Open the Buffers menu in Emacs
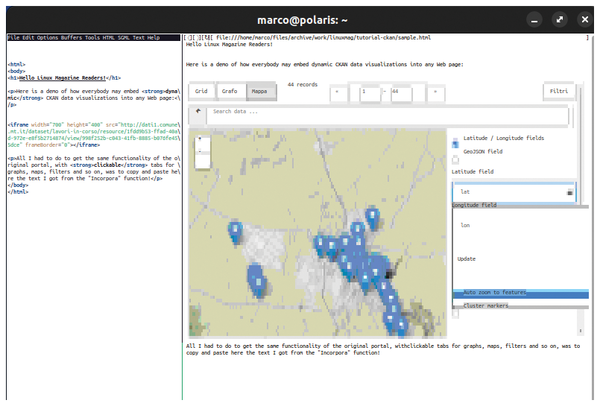 pos(73,37)
